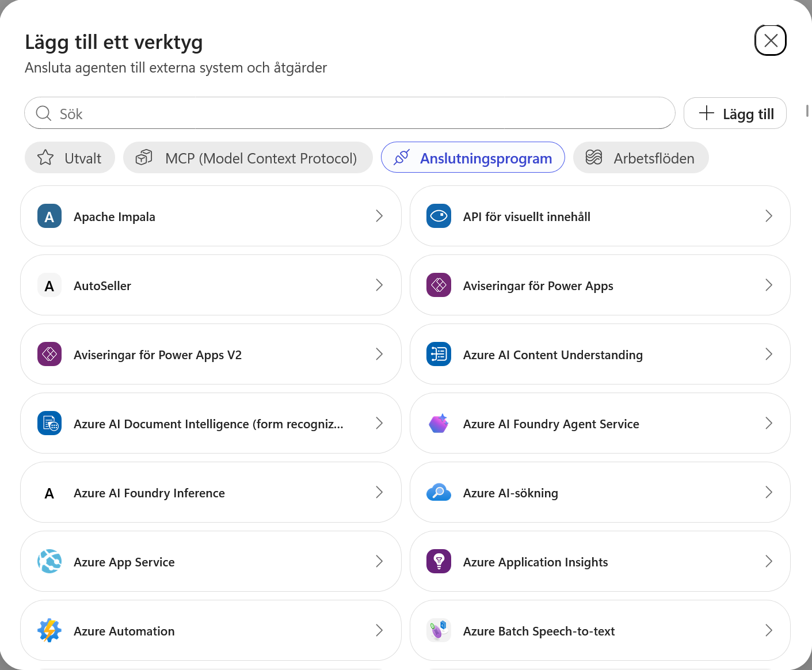Click the Azure AI-sökning cloud search icon
812x670 pixels.
coord(439,493)
